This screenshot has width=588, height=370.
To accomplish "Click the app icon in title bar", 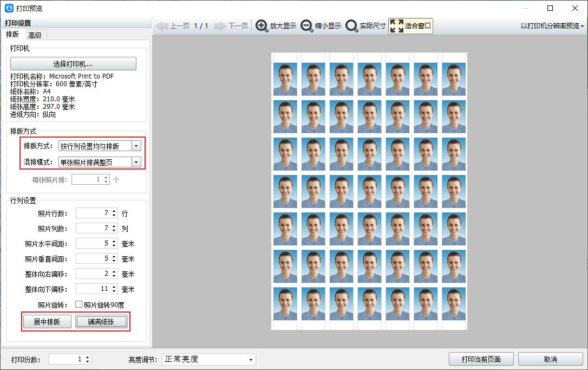I will tap(9, 8).
